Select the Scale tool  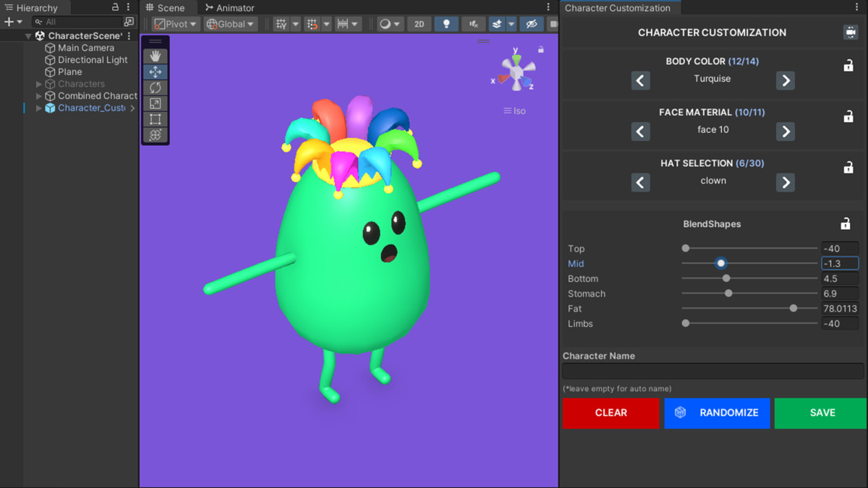(156, 103)
